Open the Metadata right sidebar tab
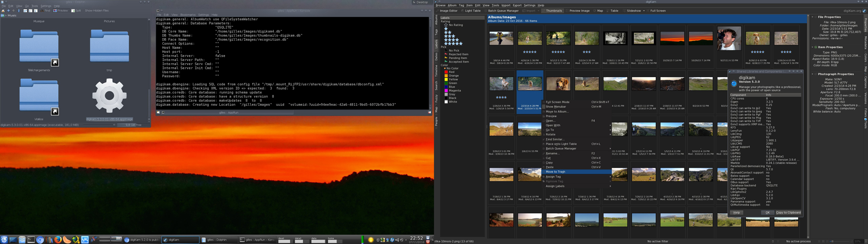868x244 pixels. 865,43
